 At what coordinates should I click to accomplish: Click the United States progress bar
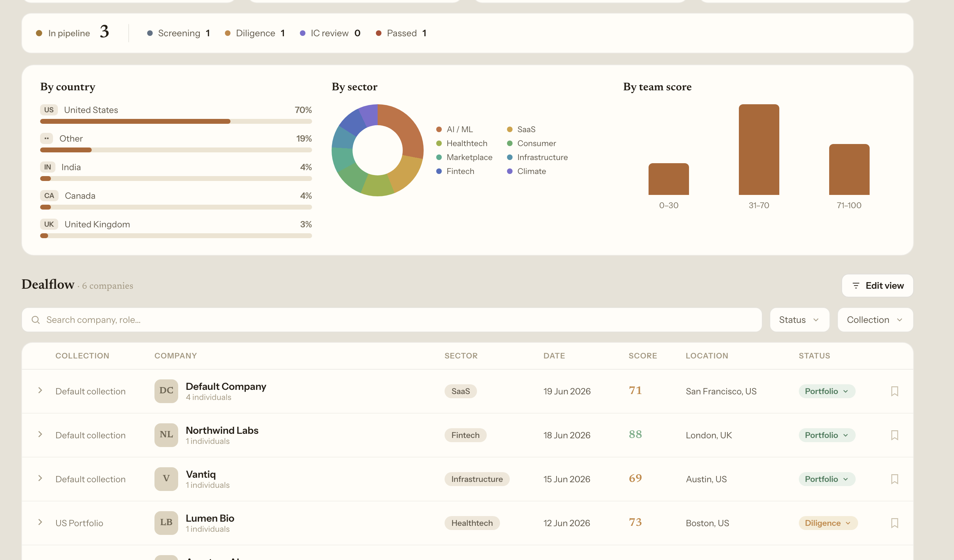pyautogui.click(x=176, y=122)
